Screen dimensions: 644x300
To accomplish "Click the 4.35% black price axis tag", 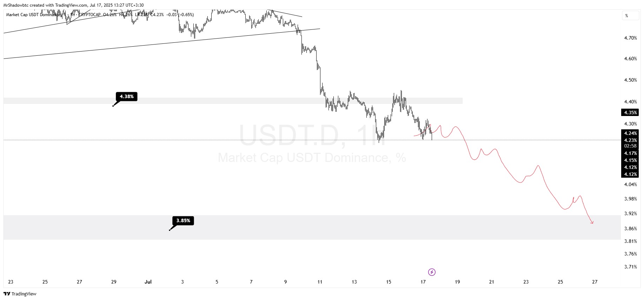I will [630, 112].
